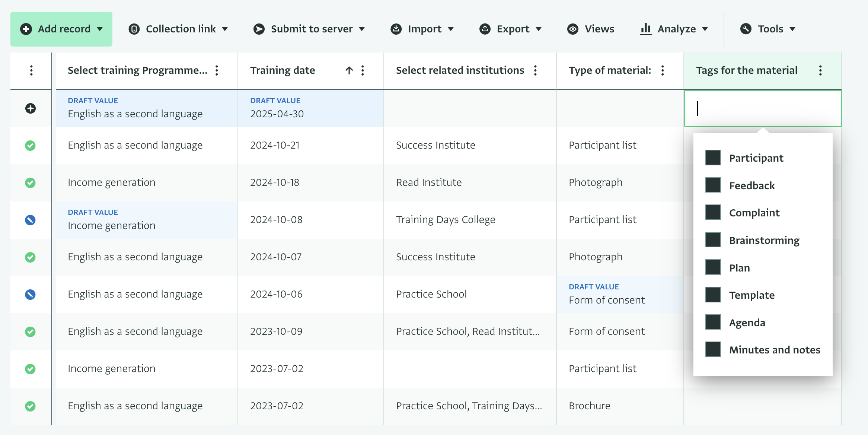The height and width of the screenshot is (435, 868).
Task: Click the three-dot menu in the first header cell
Action: click(31, 70)
